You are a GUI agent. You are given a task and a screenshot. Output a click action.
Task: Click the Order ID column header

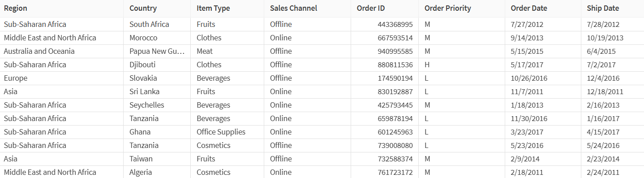(385, 8)
